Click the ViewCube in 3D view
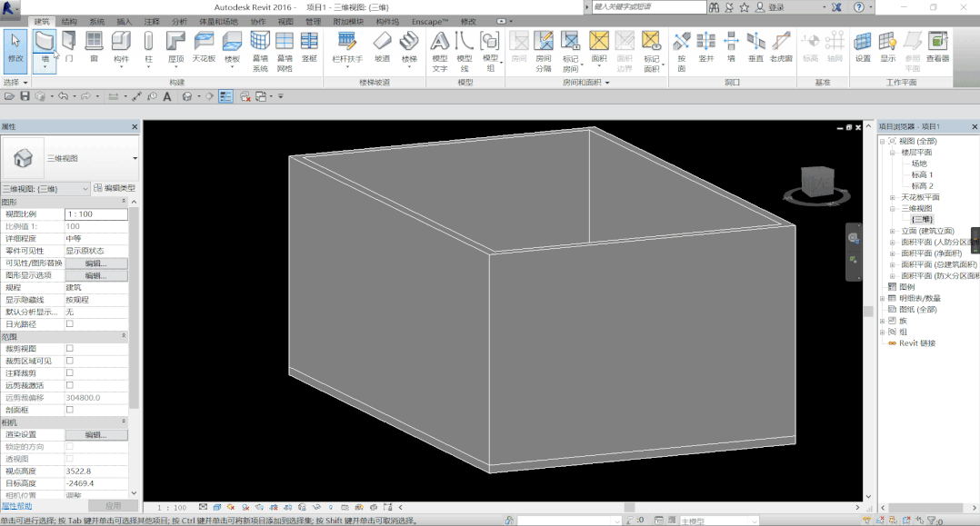980x526 pixels. pos(817,183)
